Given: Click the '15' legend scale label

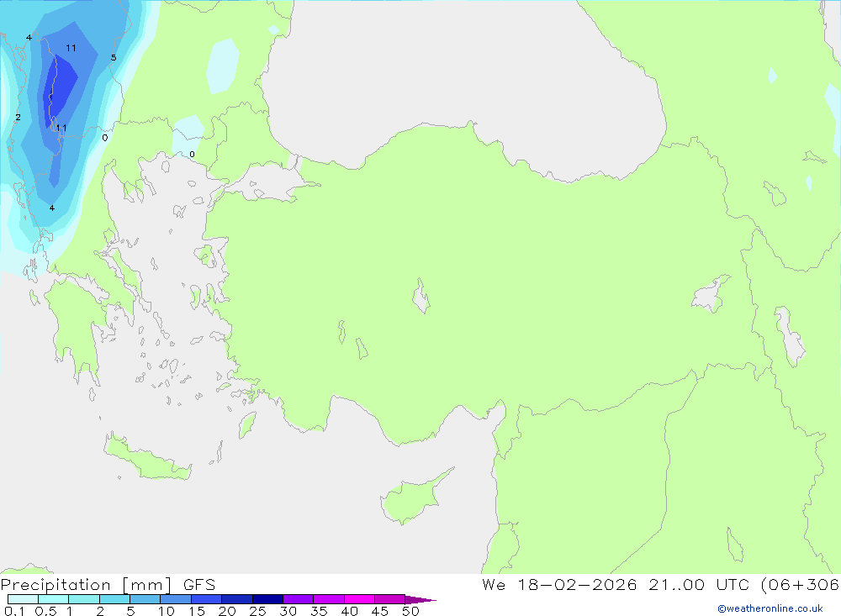Looking at the screenshot, I should pyautogui.click(x=197, y=611).
